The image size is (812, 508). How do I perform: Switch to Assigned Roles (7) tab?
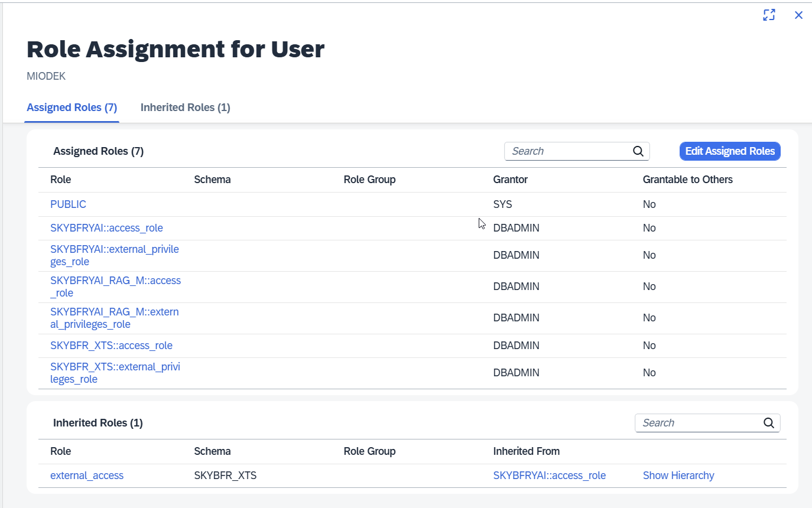click(72, 108)
